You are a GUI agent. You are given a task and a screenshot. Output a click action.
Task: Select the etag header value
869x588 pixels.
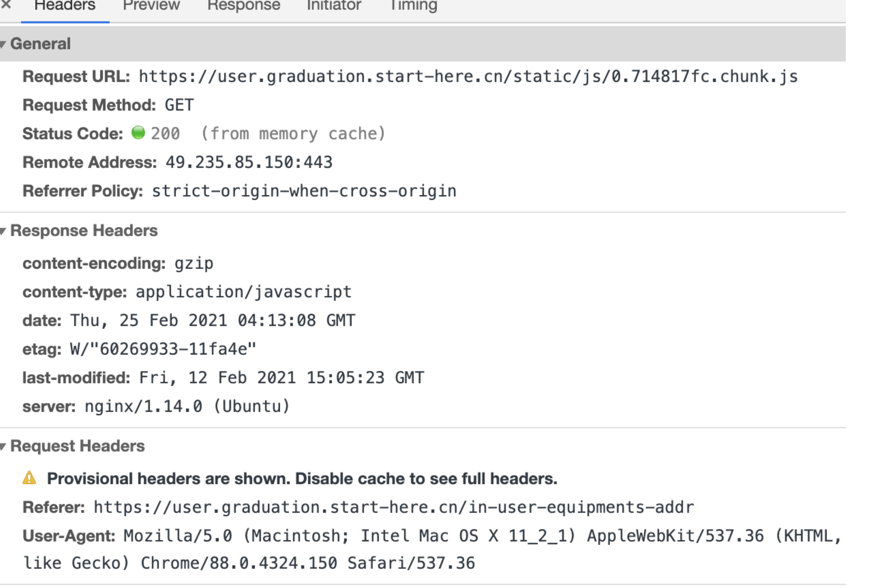click(163, 349)
